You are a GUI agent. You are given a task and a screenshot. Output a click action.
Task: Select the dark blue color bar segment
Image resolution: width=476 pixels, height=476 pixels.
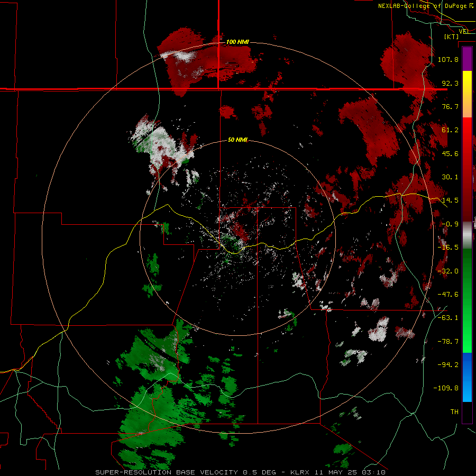pyautogui.click(x=467, y=364)
